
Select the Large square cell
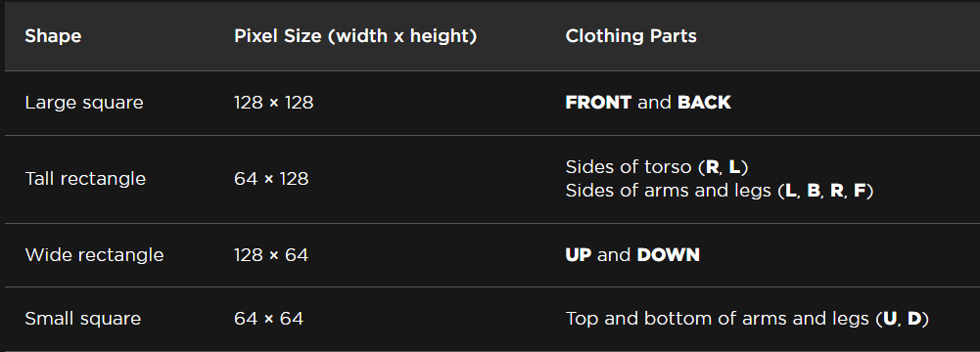click(84, 103)
